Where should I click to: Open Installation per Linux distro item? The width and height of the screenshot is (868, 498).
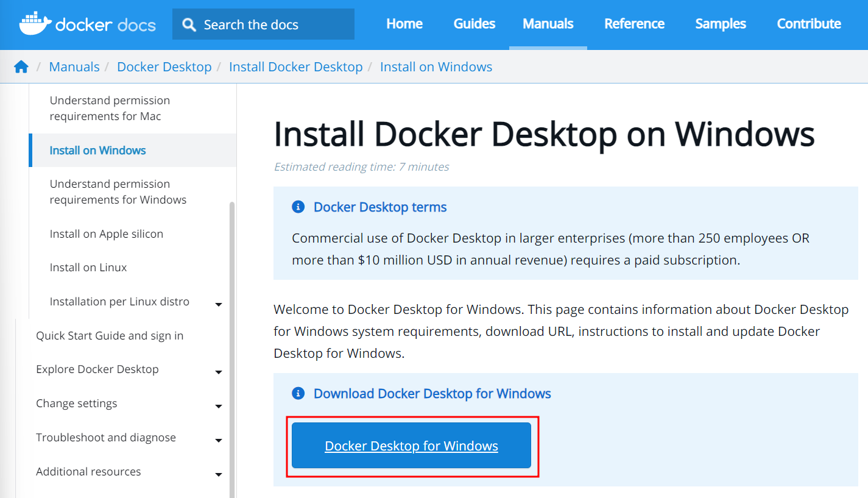pos(119,302)
